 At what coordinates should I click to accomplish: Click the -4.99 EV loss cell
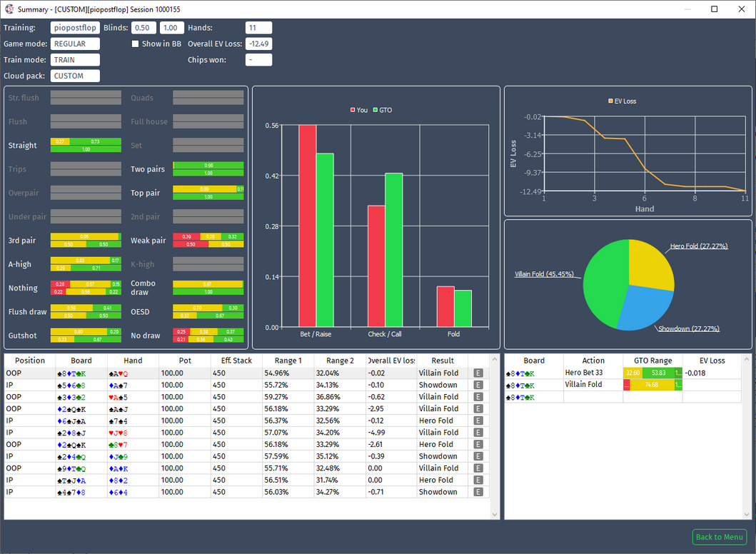[391, 433]
